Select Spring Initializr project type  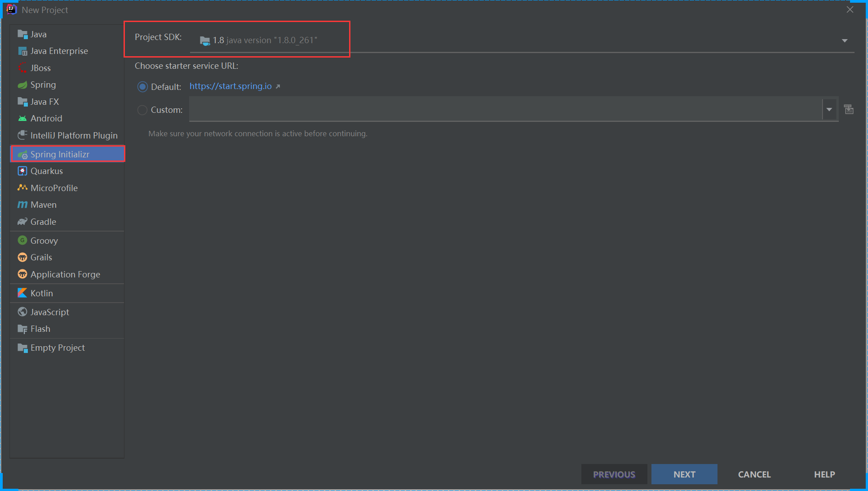click(60, 154)
